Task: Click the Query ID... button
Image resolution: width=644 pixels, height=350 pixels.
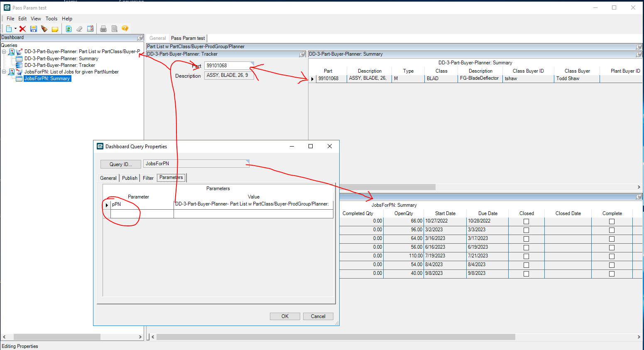Action: coord(120,164)
